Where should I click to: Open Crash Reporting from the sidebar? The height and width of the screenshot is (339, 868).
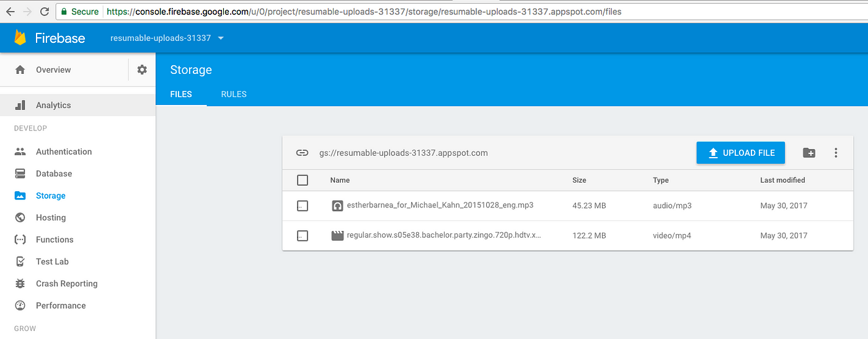[67, 283]
